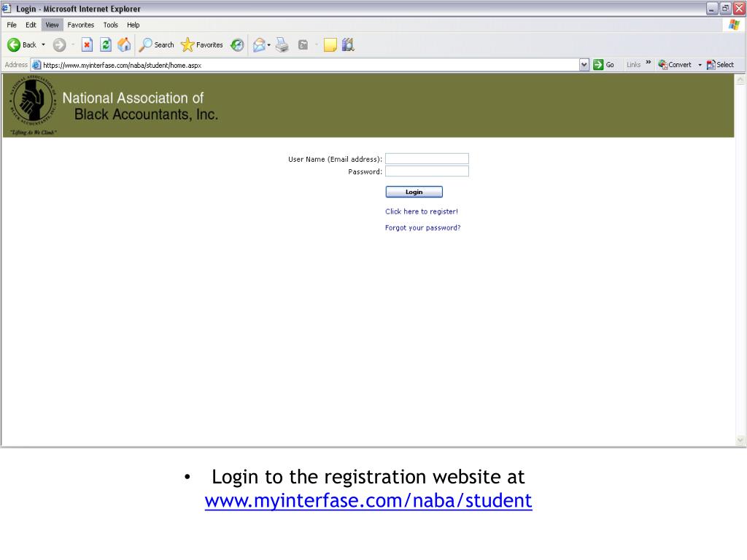This screenshot has width=747, height=560.
Task: Click the Select toolbar button
Action: [720, 65]
